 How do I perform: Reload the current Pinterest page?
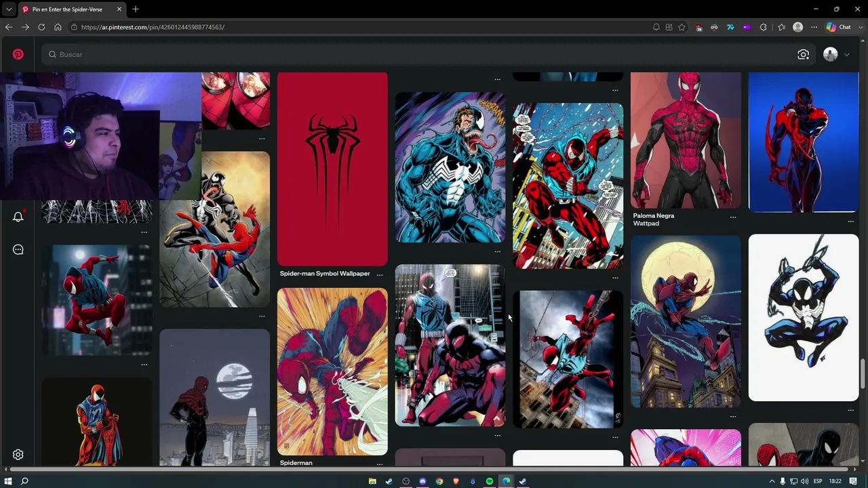point(41,27)
